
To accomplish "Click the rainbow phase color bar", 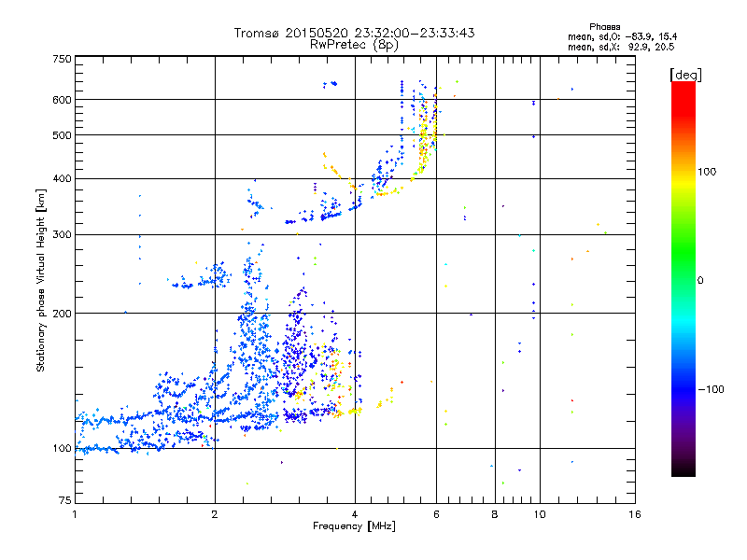I will (684, 278).
